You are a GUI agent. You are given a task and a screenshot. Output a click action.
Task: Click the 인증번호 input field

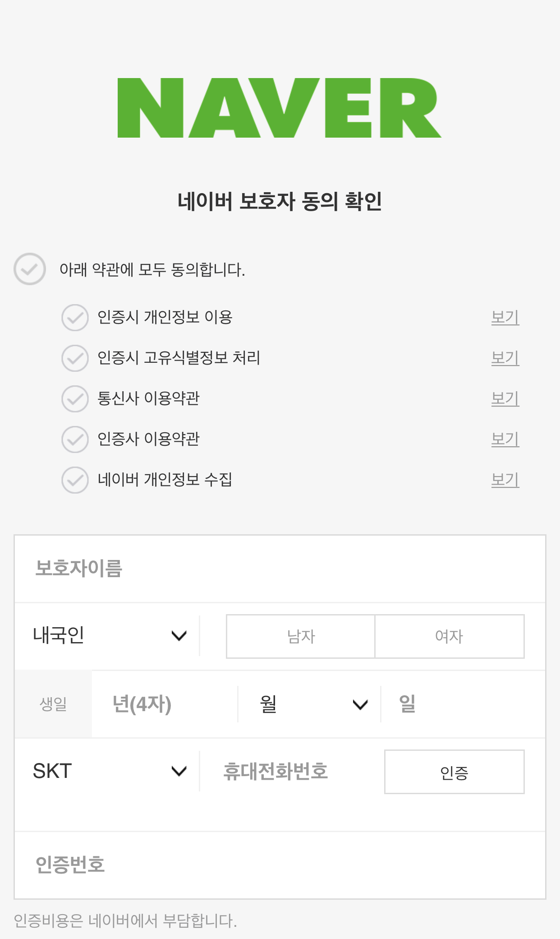(x=280, y=865)
